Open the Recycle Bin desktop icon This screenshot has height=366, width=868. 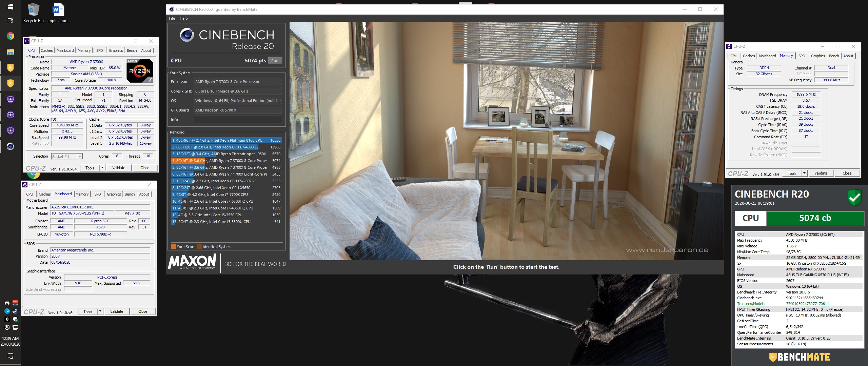pos(33,13)
